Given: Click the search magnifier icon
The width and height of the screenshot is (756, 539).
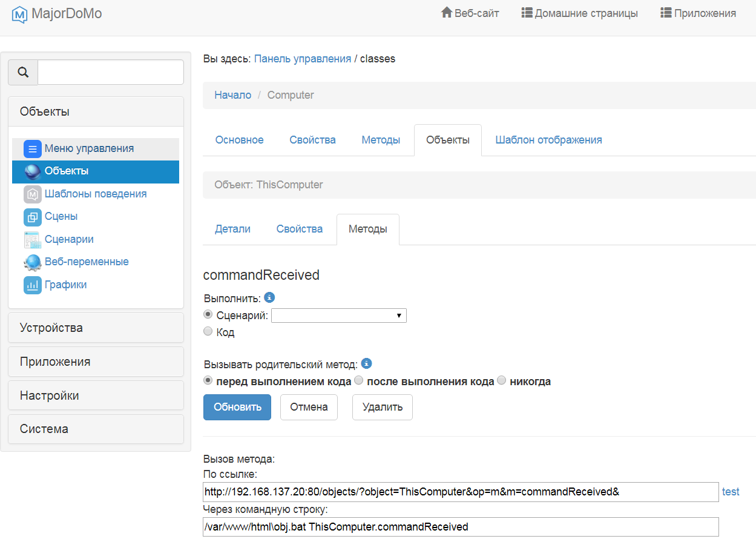Looking at the screenshot, I should tap(23, 72).
